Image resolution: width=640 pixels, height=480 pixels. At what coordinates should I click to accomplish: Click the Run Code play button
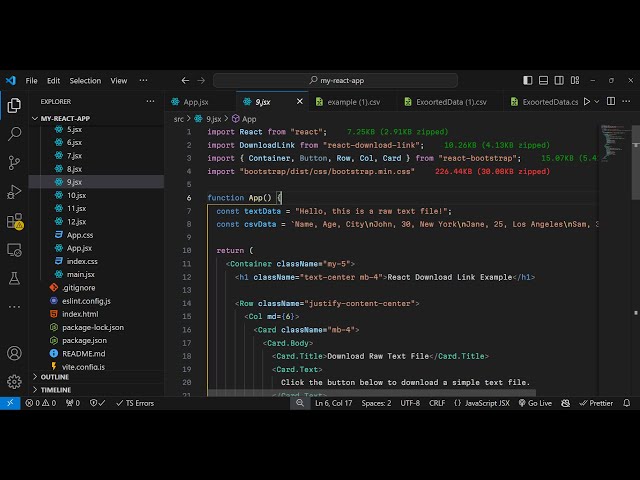[587, 101]
